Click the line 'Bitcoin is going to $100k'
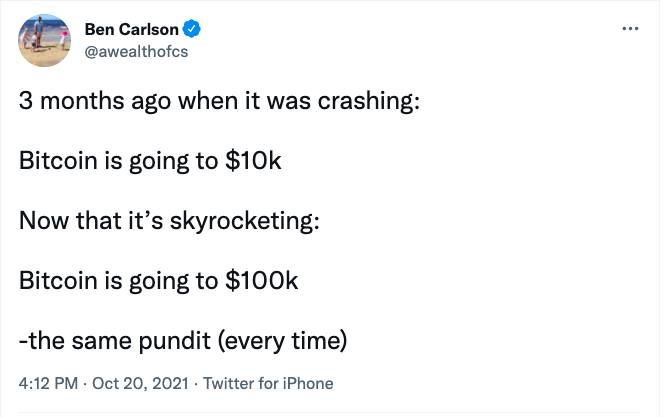The width and height of the screenshot is (667, 417). (x=158, y=280)
